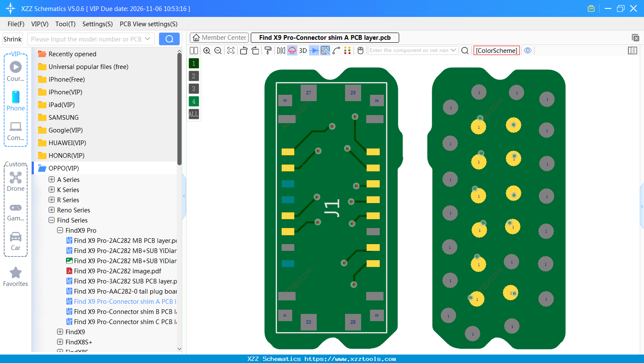
Task: Switch to 3D view
Action: click(x=303, y=50)
